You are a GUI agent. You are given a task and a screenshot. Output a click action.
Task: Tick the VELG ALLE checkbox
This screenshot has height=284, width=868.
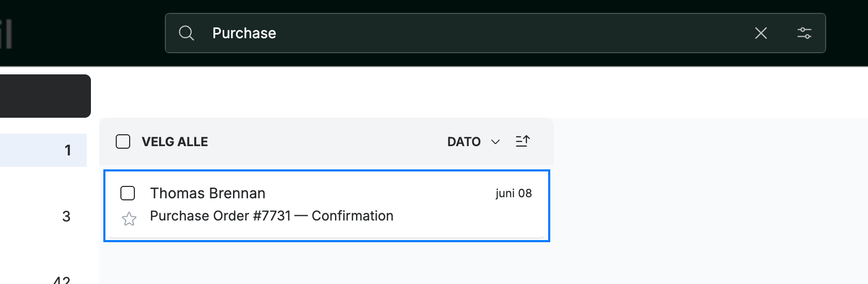[123, 141]
